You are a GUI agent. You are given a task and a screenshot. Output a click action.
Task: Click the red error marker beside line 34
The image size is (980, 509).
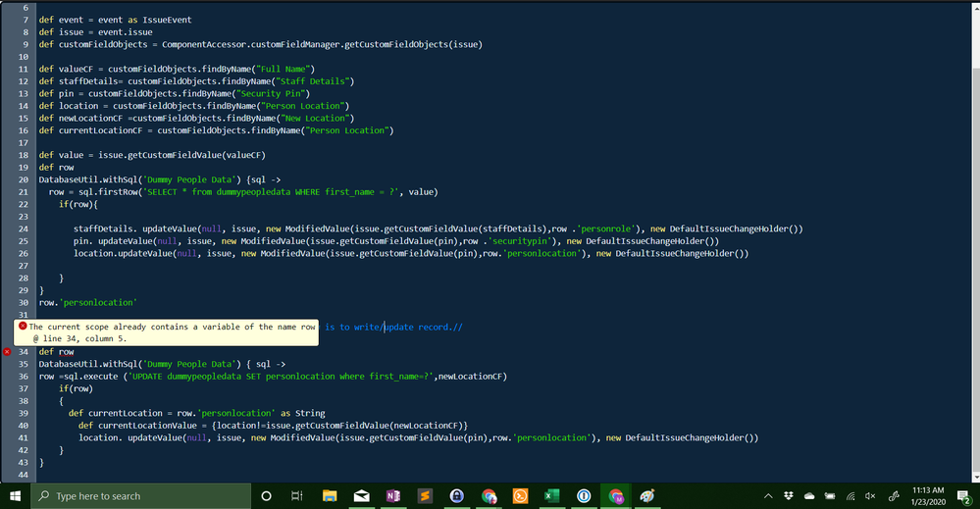click(x=7, y=352)
